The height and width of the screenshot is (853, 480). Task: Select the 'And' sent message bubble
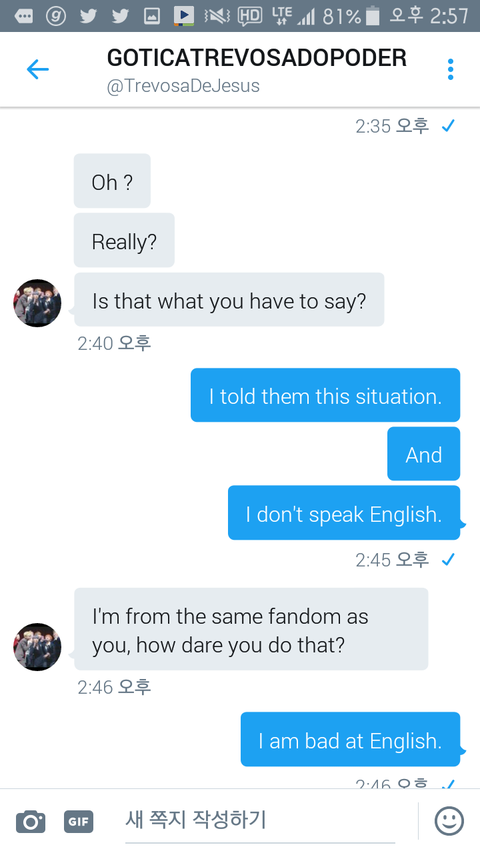point(423,454)
